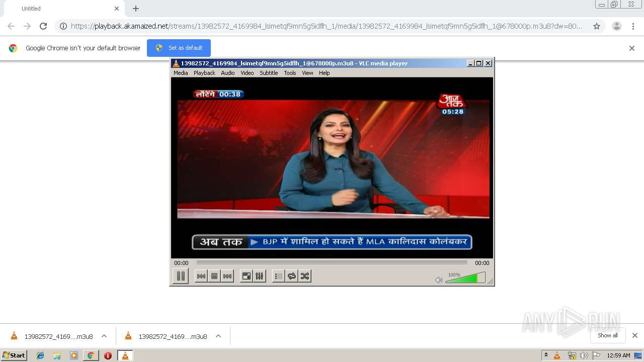View site information icon in address bar
644x362 pixels.
pyautogui.click(x=63, y=26)
